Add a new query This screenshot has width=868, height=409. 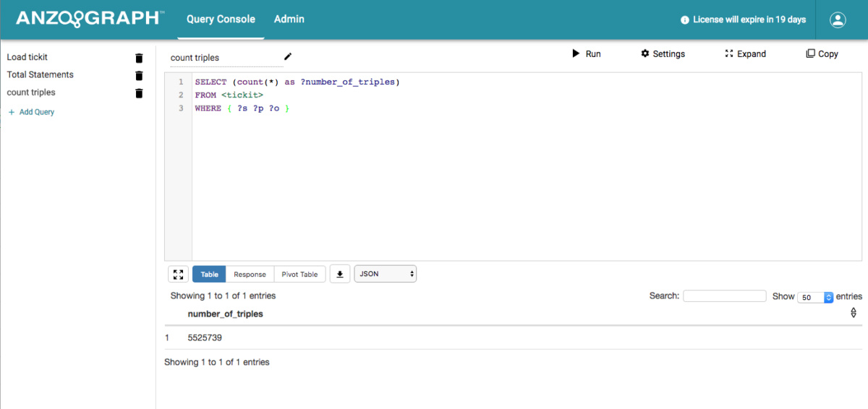click(x=31, y=112)
